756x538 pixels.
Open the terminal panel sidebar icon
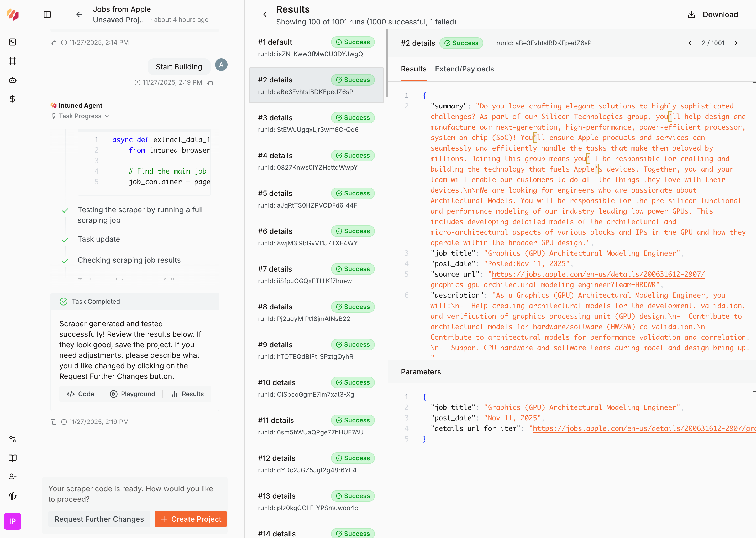(x=13, y=42)
